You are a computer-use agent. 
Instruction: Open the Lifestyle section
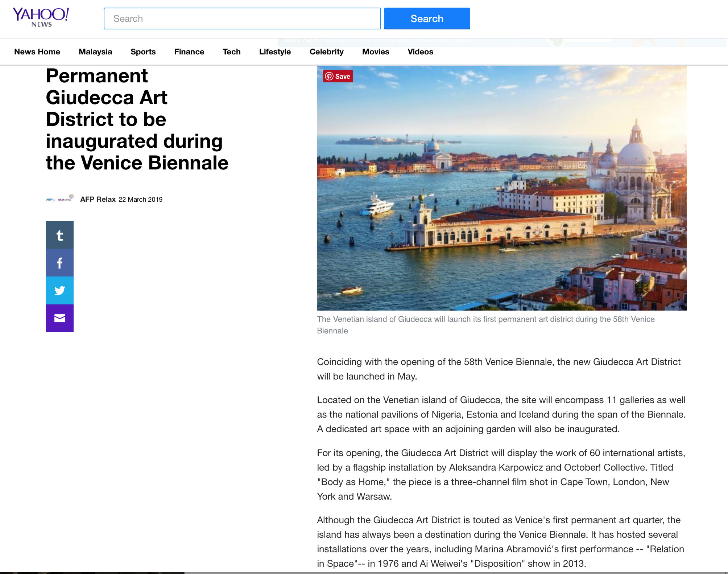(275, 52)
